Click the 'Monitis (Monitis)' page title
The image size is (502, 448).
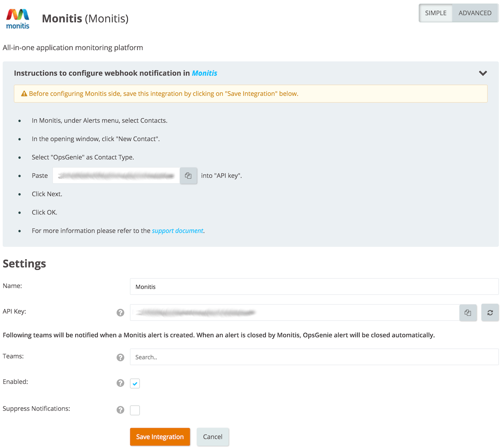(85, 18)
